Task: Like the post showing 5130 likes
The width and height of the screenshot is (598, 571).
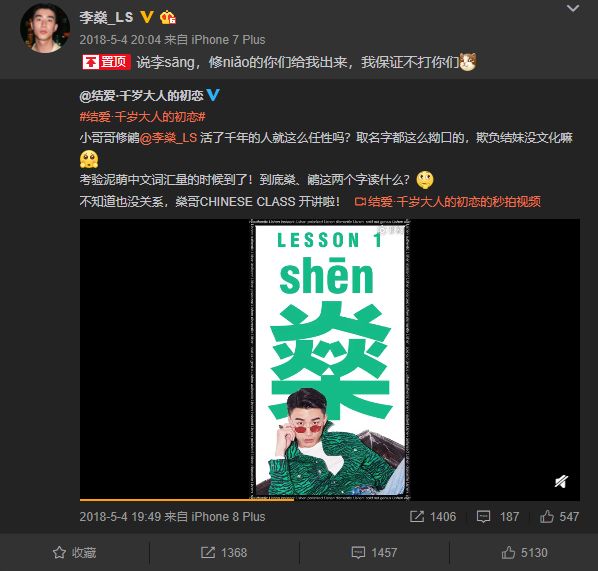Action: point(524,552)
